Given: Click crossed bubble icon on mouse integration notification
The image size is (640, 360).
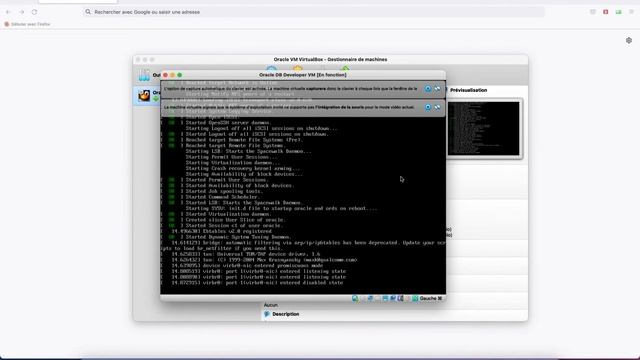Looking at the screenshot, I should click(437, 107).
